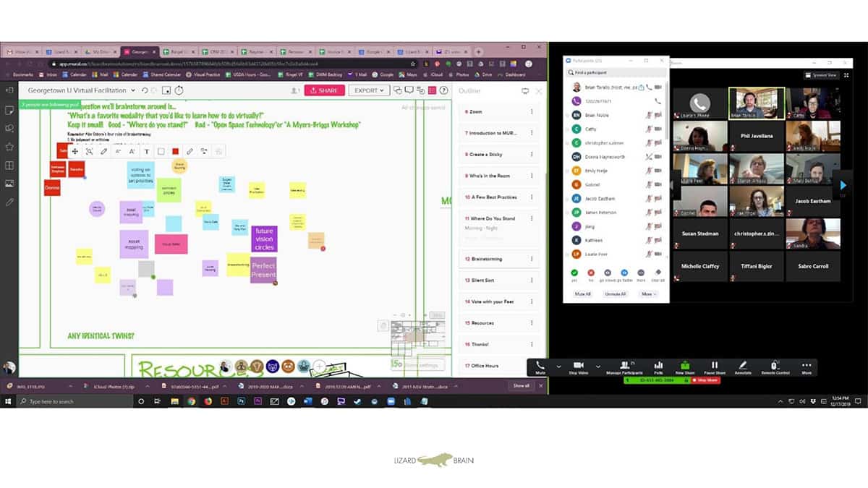Select Phil Javellana video tile
Screen dimensions: 868x488
[757, 135]
